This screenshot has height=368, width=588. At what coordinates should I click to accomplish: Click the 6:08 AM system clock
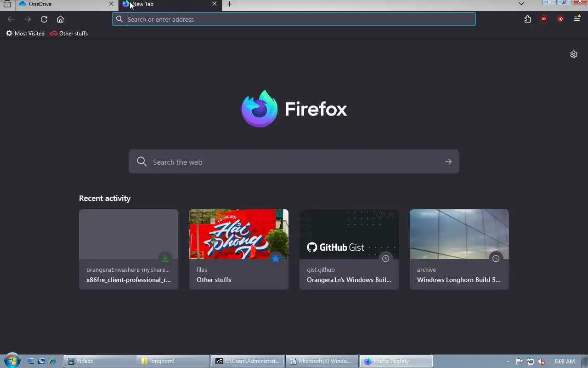pyautogui.click(x=565, y=362)
